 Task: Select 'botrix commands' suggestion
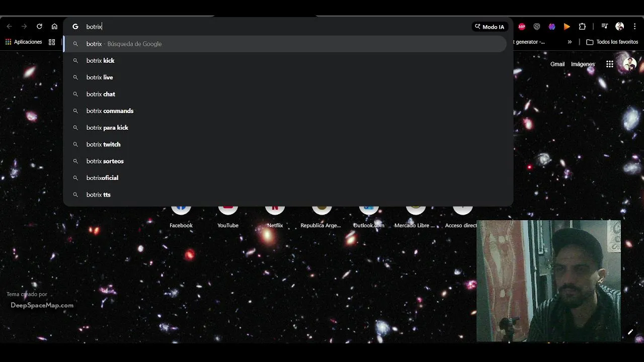(x=285, y=111)
